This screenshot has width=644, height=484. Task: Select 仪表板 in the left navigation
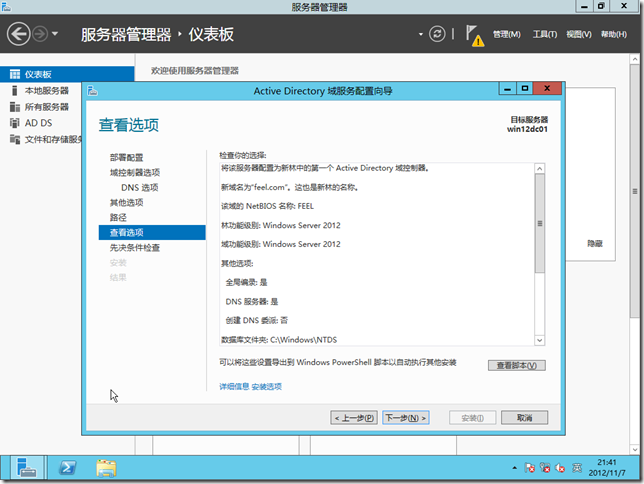pos(67,74)
